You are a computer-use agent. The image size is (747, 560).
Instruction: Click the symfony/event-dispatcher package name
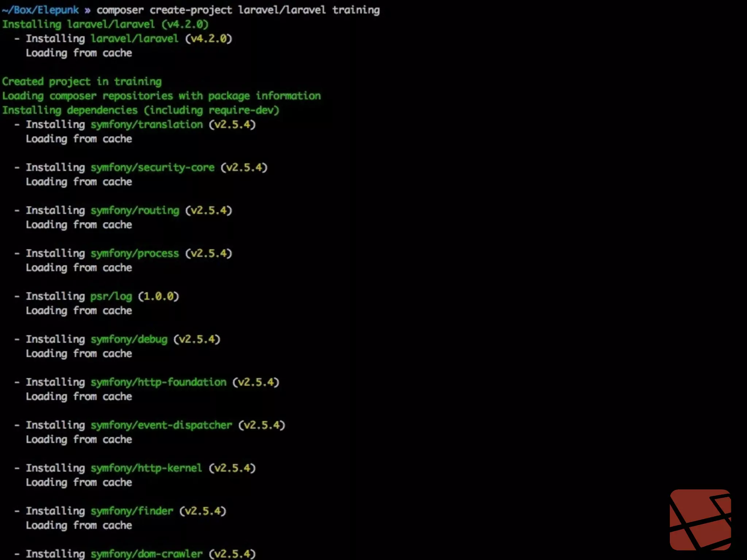click(161, 425)
